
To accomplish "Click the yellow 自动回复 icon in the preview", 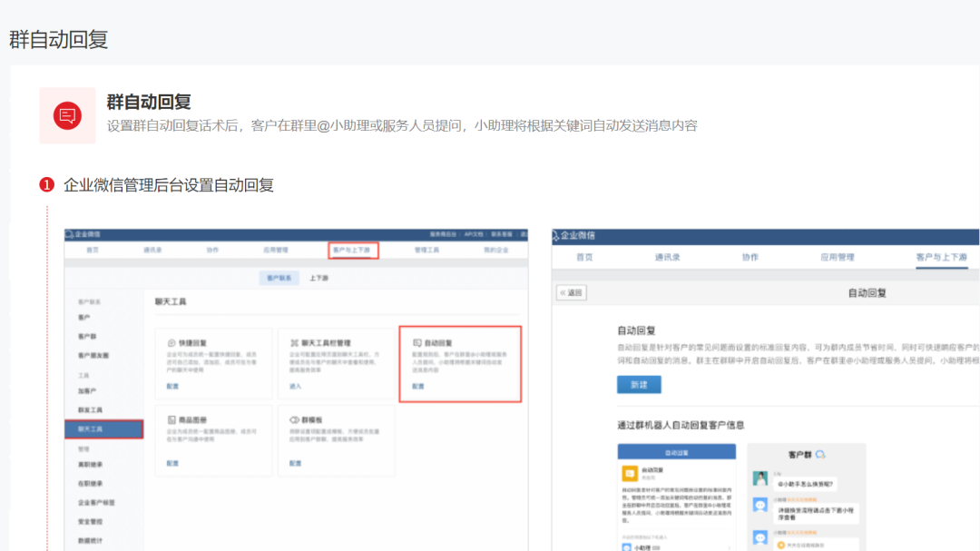I will point(629,474).
